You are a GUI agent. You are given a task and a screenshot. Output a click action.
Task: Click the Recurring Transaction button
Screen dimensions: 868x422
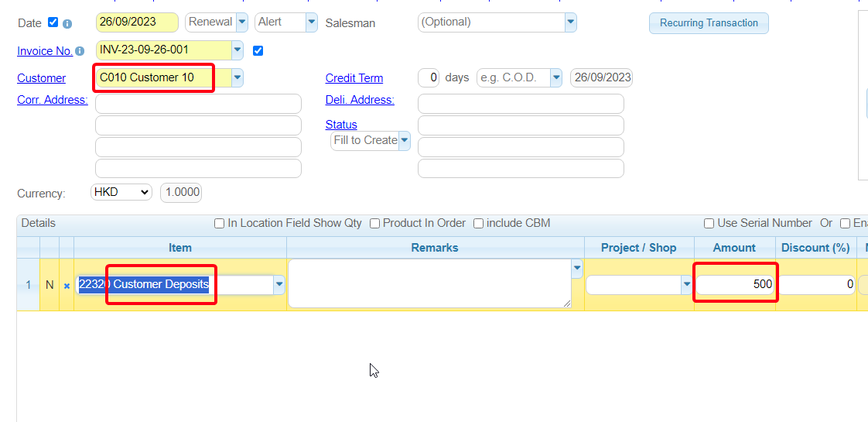click(709, 23)
